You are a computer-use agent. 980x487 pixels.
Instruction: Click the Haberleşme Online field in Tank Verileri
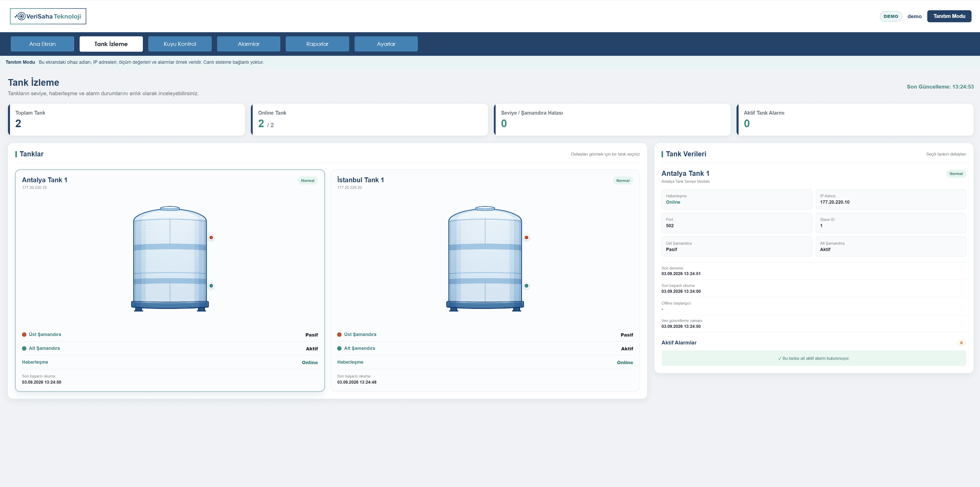point(737,199)
